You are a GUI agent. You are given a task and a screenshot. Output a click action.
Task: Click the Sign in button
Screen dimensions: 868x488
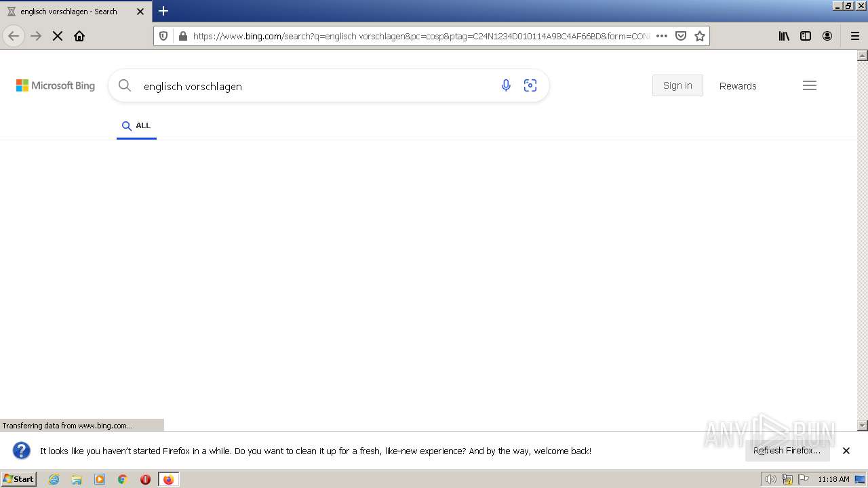coord(677,85)
